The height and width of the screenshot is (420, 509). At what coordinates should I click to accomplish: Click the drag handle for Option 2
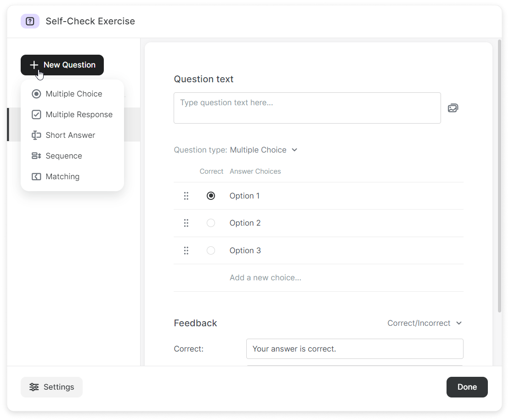[186, 223]
